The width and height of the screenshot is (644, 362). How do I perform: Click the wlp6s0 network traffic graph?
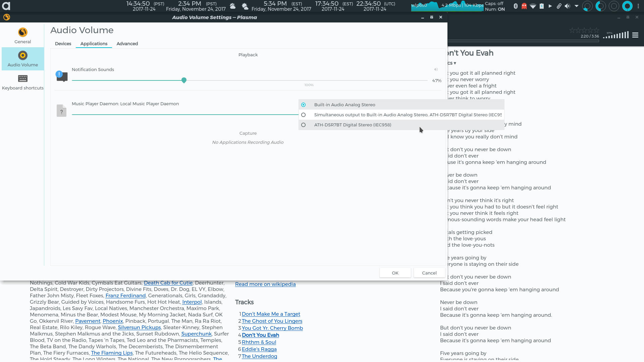pyautogui.click(x=447, y=6)
